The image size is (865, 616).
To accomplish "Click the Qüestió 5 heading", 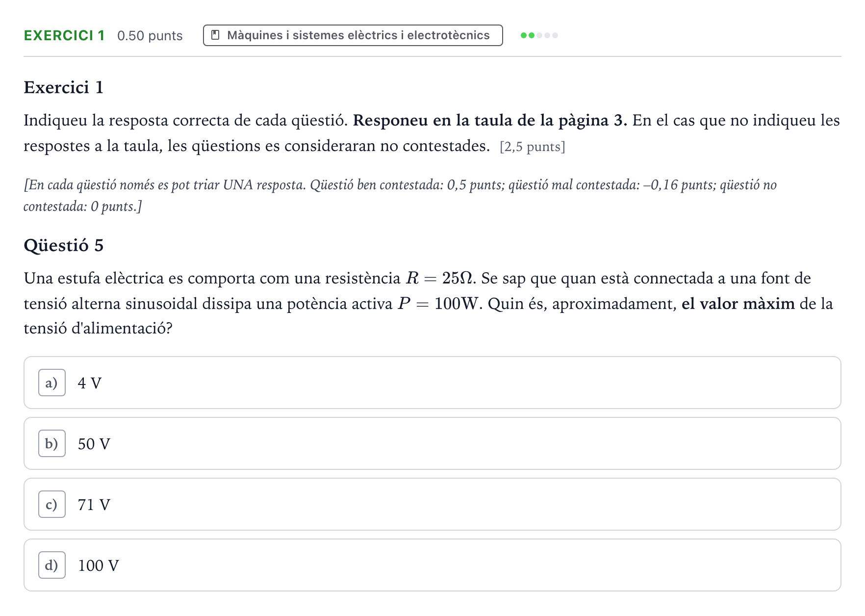I will point(64,245).
